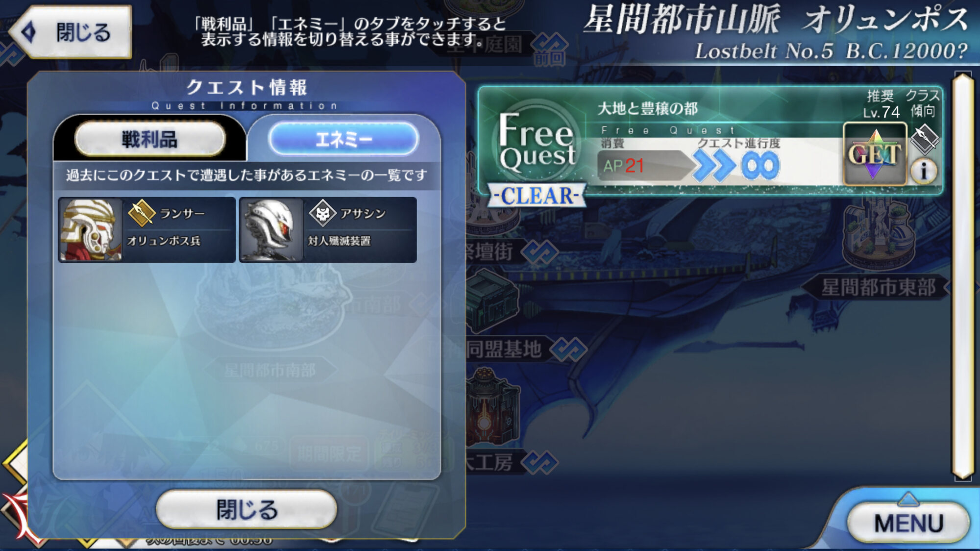Tap the chain link icon beside 工房
The image size is (980, 551).
(539, 462)
